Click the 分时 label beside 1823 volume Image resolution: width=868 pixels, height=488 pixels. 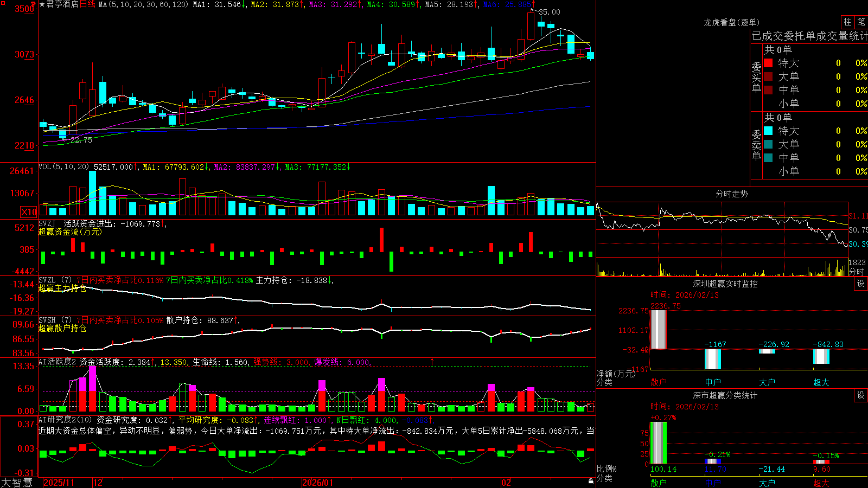(x=857, y=271)
